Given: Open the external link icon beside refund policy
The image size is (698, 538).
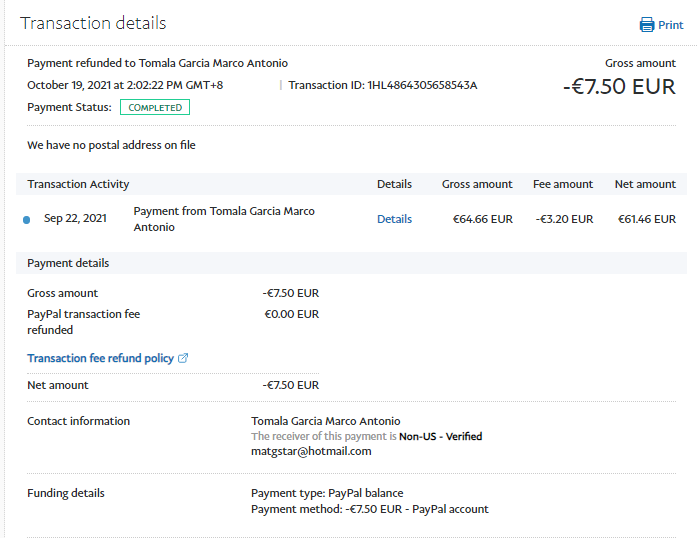Looking at the screenshot, I should (x=183, y=358).
